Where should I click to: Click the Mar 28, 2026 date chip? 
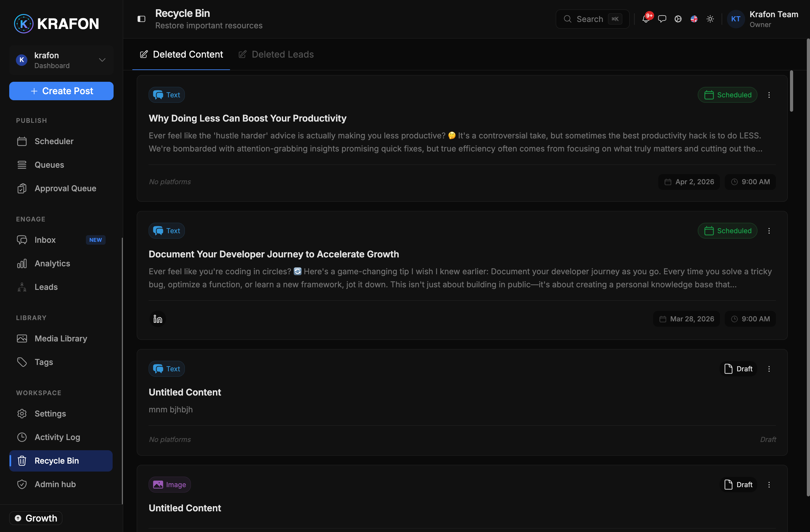687,319
